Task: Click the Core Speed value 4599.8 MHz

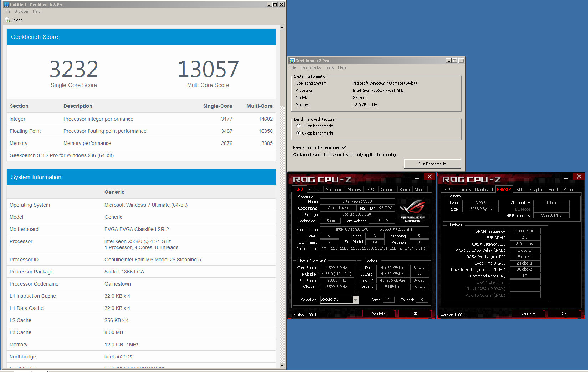Action: (x=337, y=268)
